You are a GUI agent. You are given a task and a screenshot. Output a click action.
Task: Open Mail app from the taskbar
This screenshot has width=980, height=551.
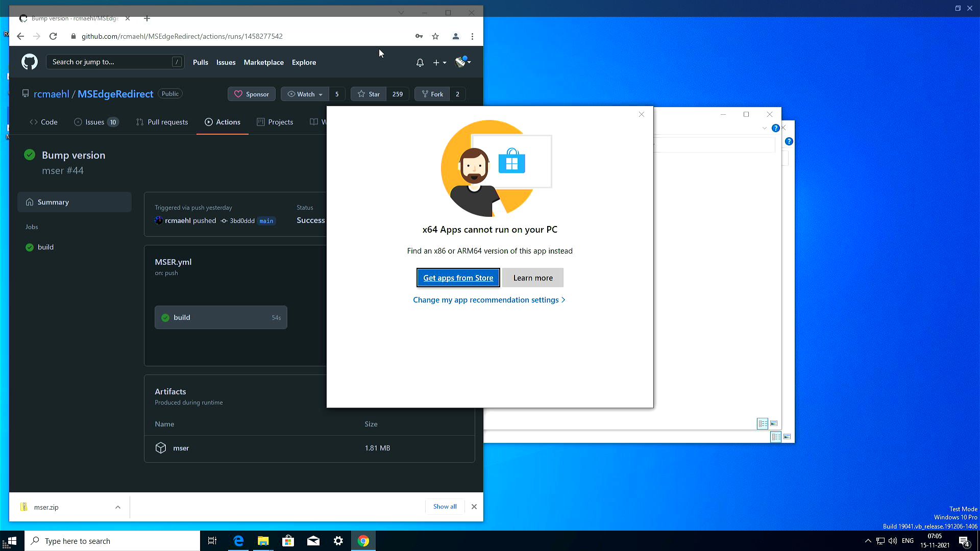click(313, 541)
